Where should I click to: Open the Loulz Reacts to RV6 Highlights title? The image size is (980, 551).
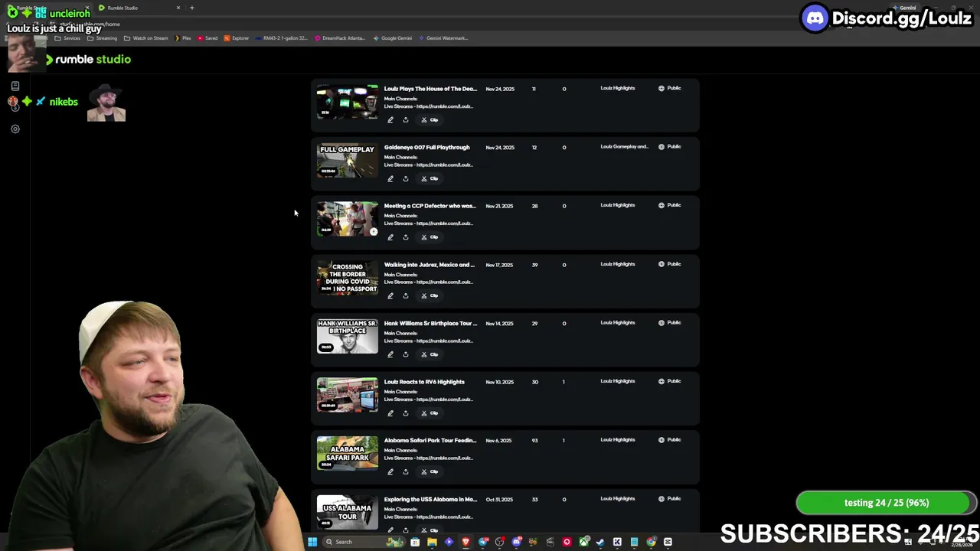point(424,382)
